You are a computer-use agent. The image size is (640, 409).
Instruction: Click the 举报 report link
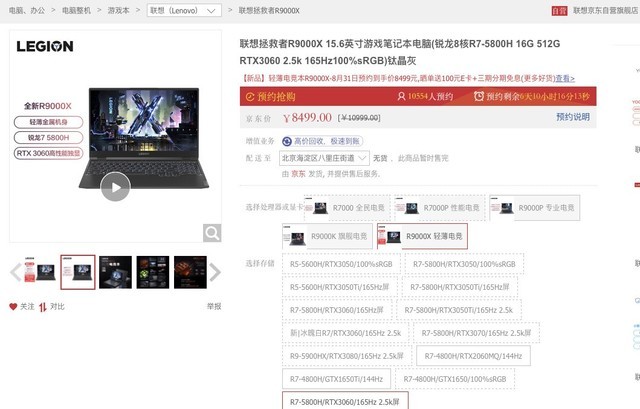pos(214,306)
